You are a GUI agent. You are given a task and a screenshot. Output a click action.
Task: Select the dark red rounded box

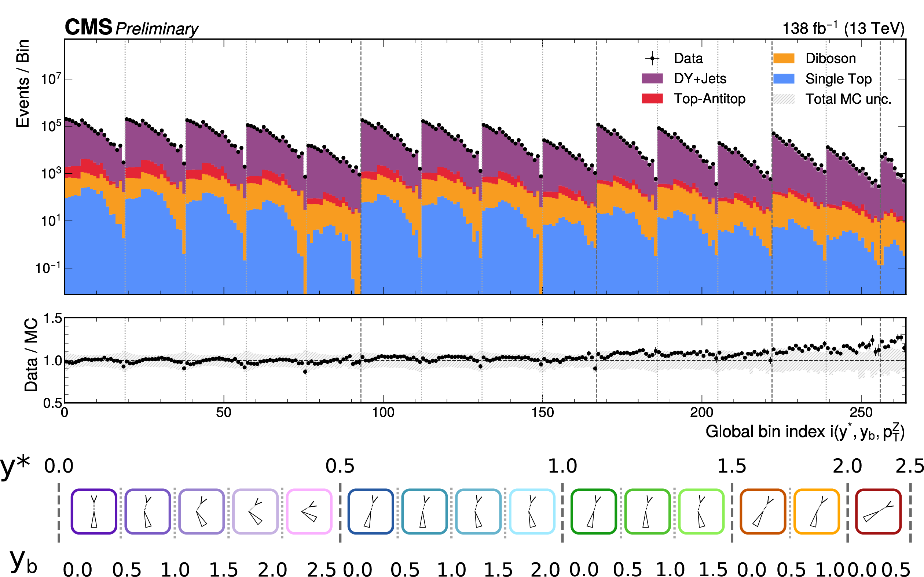pyautogui.click(x=878, y=511)
